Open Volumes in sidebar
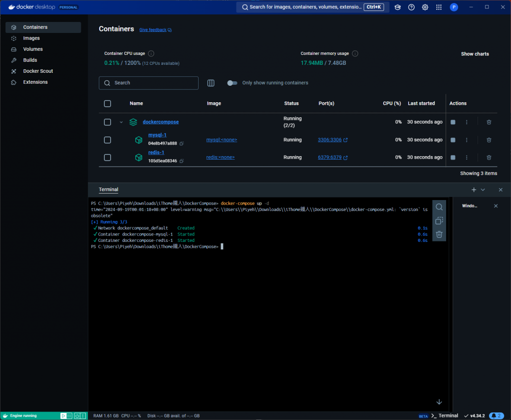Image resolution: width=511 pixels, height=420 pixels. [43, 49]
